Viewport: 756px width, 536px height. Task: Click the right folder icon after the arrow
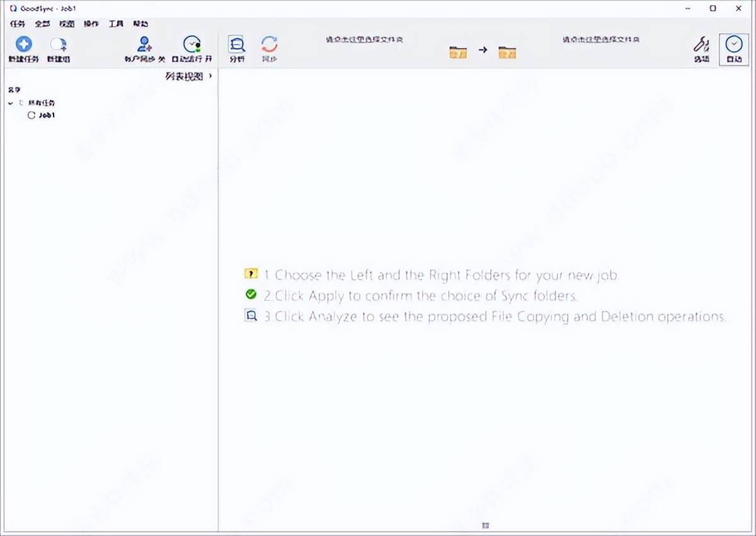point(507,52)
